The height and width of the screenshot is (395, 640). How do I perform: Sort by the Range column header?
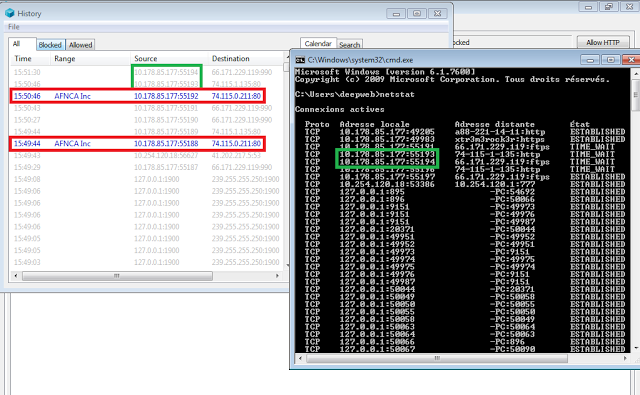pyautogui.click(x=64, y=58)
